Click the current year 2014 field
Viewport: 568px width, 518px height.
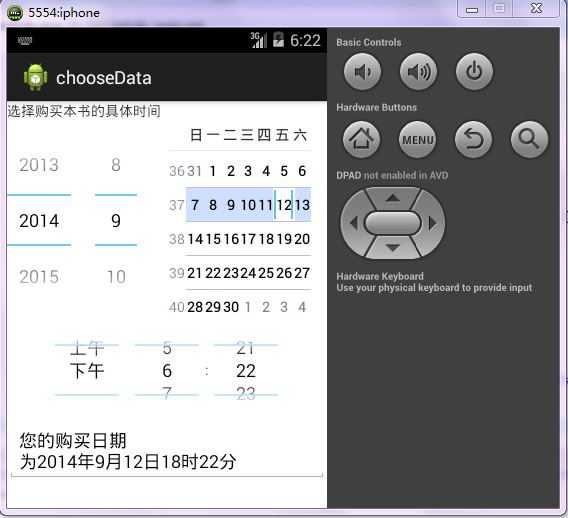click(39, 221)
